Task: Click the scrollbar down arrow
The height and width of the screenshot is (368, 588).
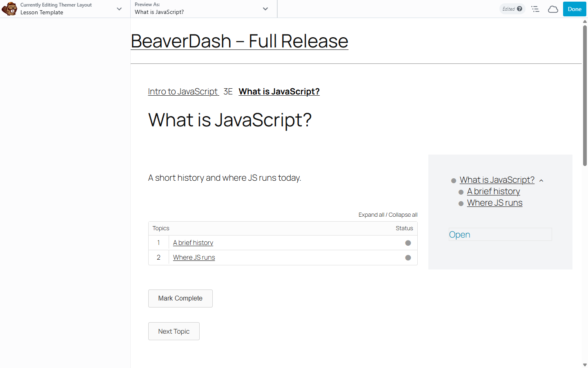Action: click(585, 365)
